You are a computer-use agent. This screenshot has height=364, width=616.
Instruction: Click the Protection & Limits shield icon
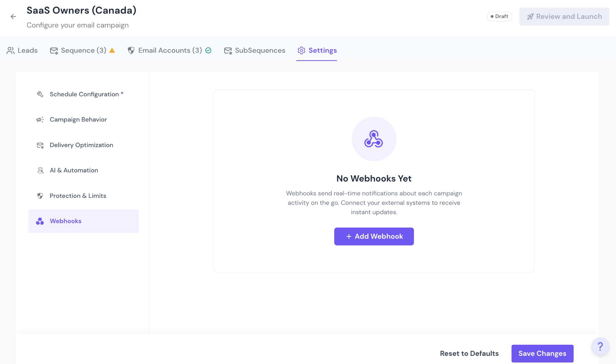click(x=40, y=196)
